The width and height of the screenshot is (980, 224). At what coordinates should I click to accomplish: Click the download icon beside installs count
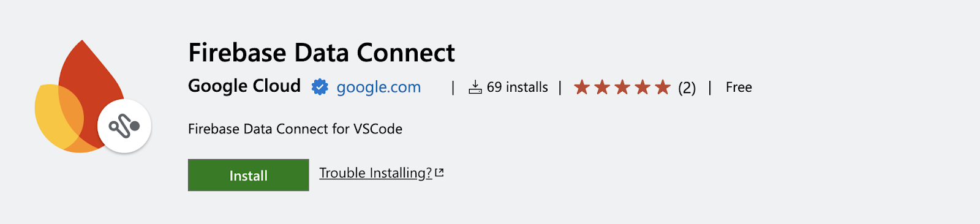tap(475, 87)
